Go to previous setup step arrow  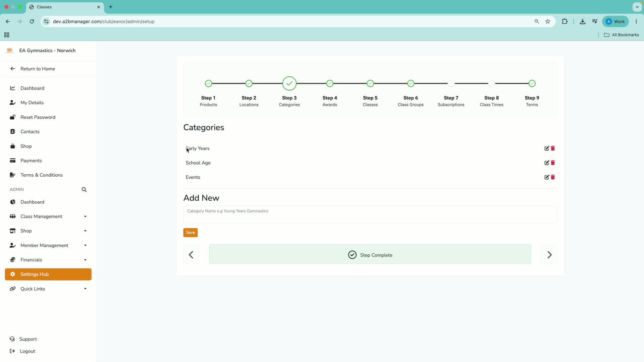[x=191, y=255]
